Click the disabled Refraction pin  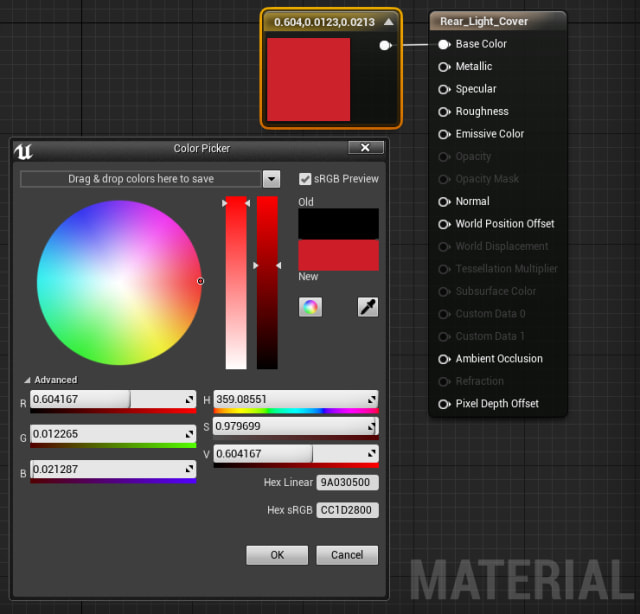click(444, 381)
